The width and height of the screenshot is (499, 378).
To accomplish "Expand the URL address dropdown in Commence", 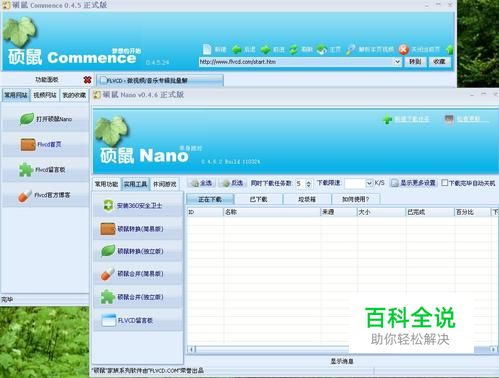I will 397,62.
